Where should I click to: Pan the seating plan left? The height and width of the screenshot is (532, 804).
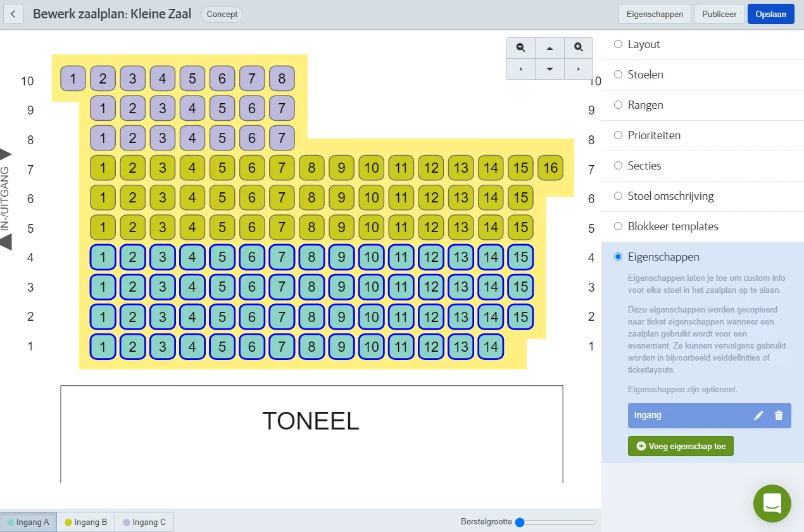[520, 68]
